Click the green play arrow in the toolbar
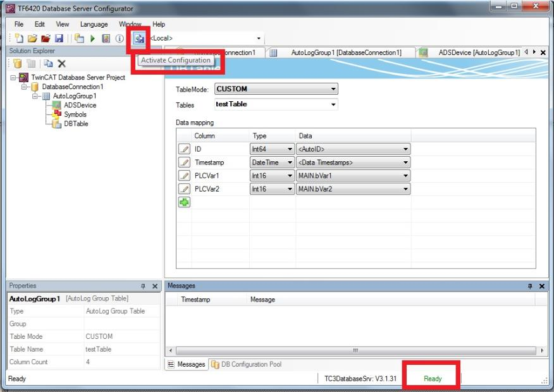 [x=92, y=38]
